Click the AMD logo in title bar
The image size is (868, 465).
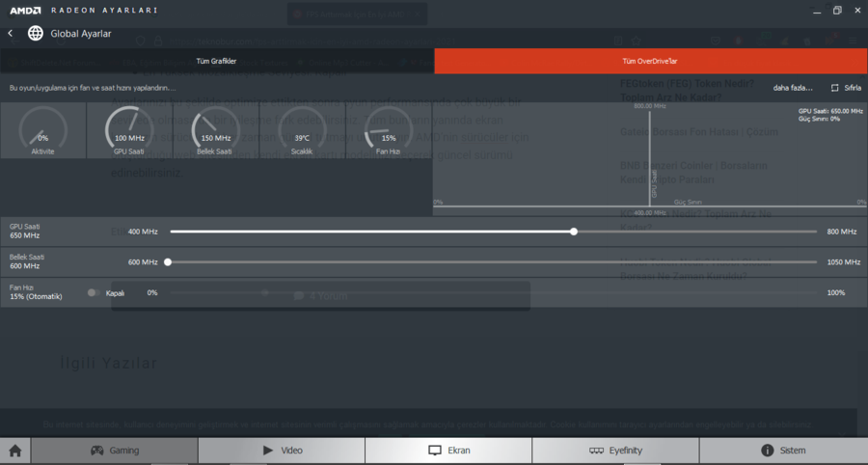click(x=25, y=11)
